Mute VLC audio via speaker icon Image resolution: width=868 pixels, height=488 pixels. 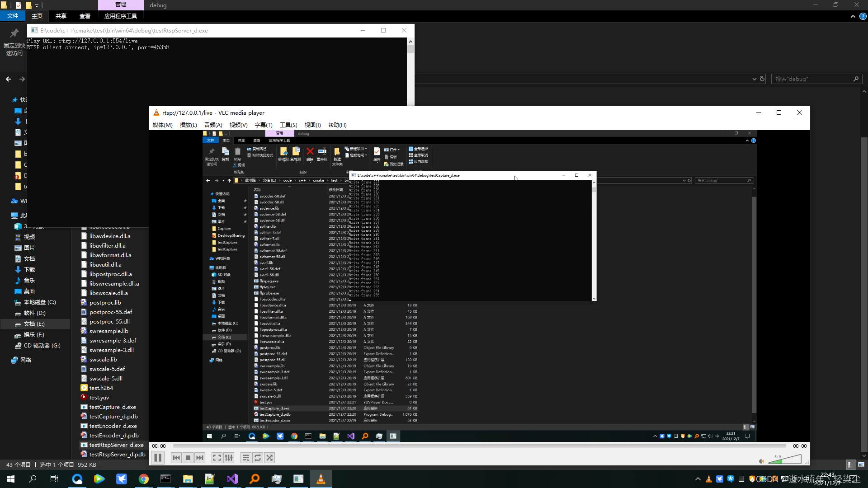pos(761,461)
